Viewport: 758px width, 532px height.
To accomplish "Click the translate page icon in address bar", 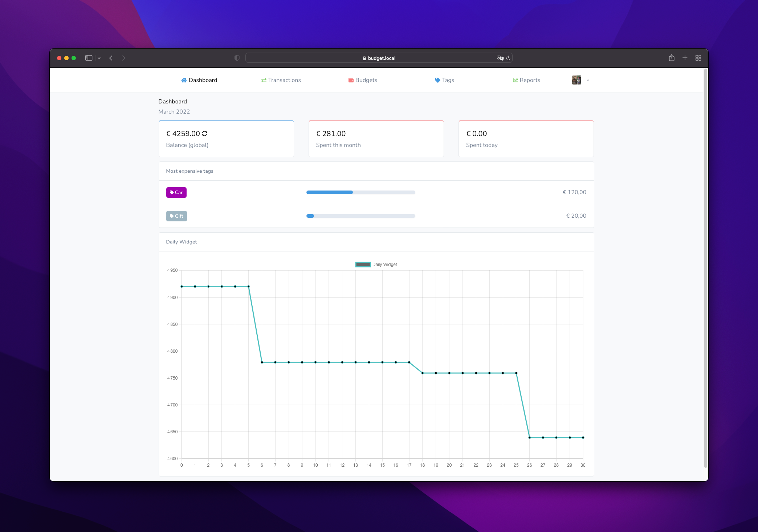I will (500, 58).
